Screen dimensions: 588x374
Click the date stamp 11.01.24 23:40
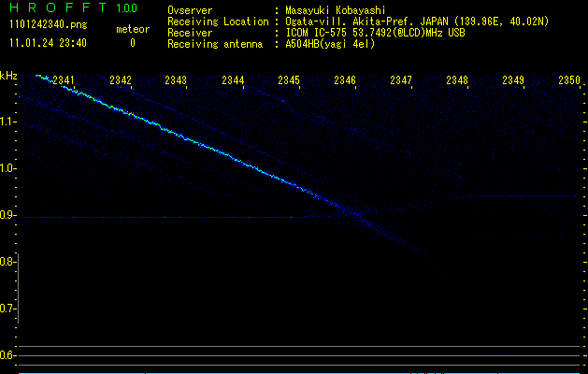click(x=48, y=43)
